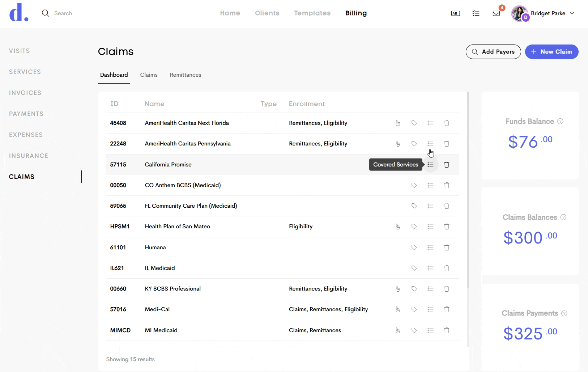Delete KY BCBS Professional payer
588x372 pixels.
[447, 289]
